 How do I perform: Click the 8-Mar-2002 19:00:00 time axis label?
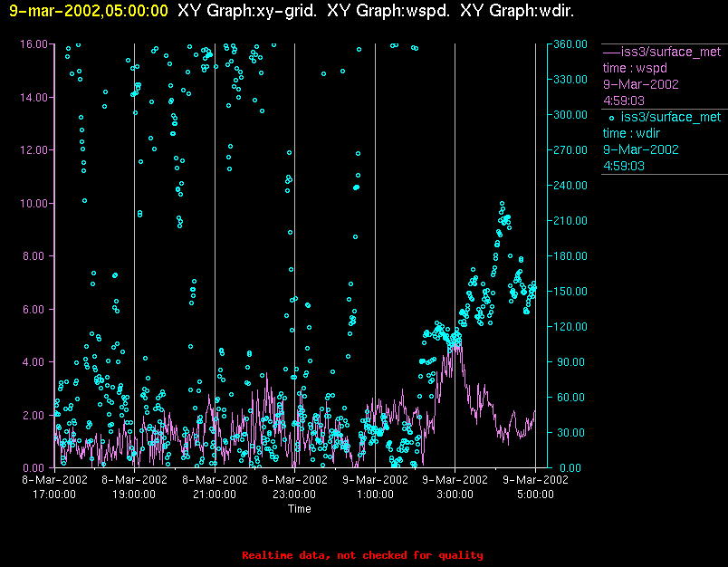(134, 486)
